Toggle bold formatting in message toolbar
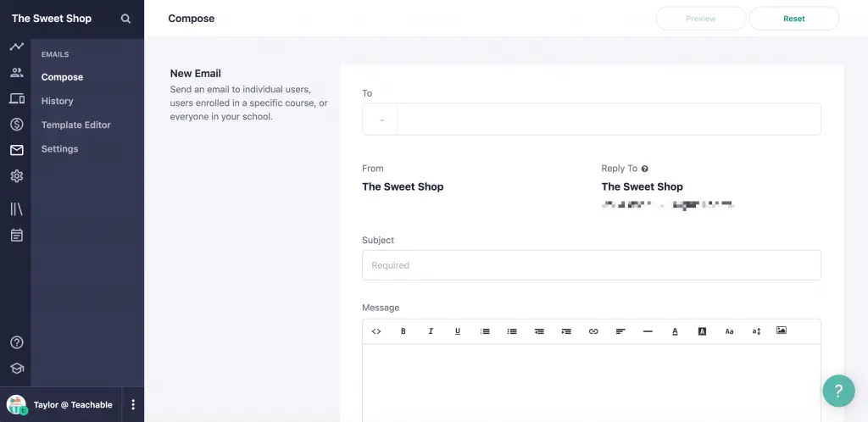Image resolution: width=868 pixels, height=422 pixels. (403, 331)
